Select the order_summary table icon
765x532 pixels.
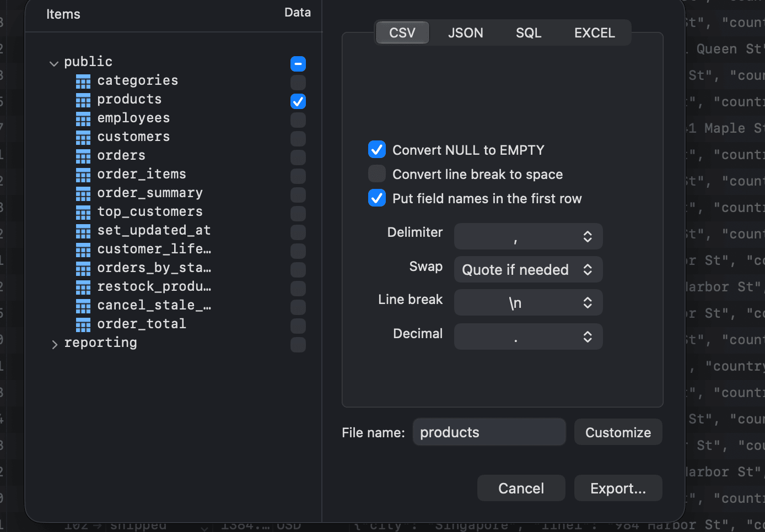[83, 194]
